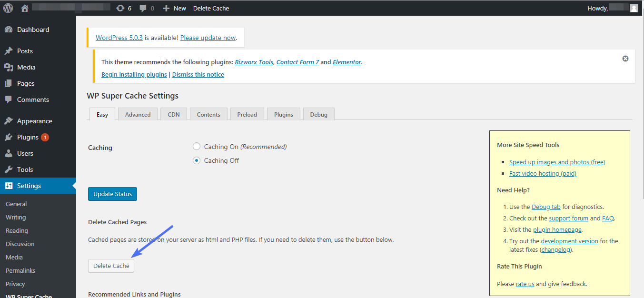Open the Permalinks settings submenu

point(20,270)
